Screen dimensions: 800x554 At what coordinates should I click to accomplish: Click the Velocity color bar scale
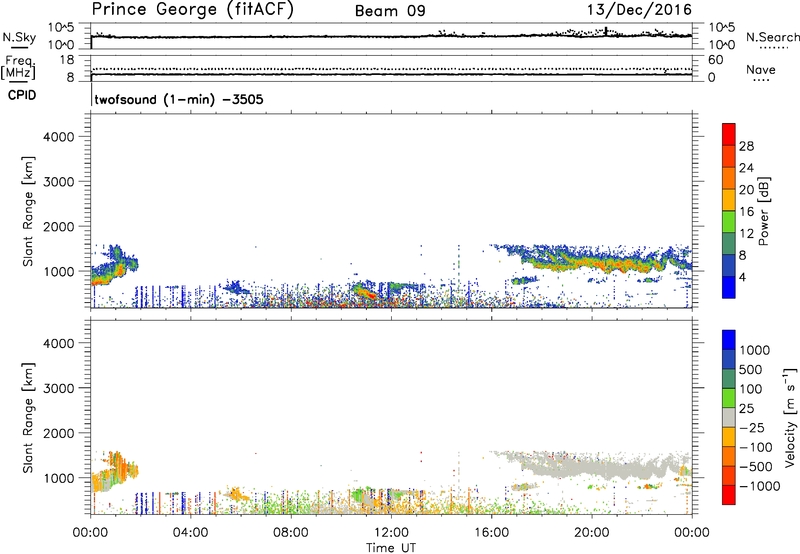point(729,417)
